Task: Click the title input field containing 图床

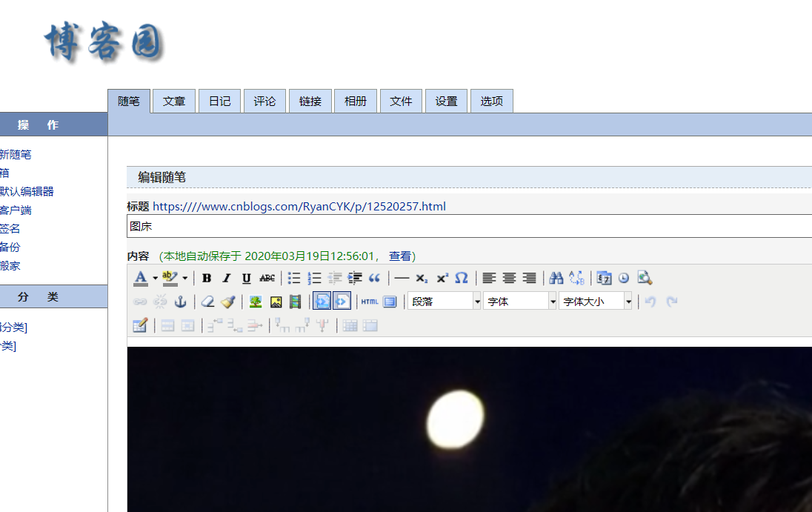Action: pyautogui.click(x=469, y=226)
